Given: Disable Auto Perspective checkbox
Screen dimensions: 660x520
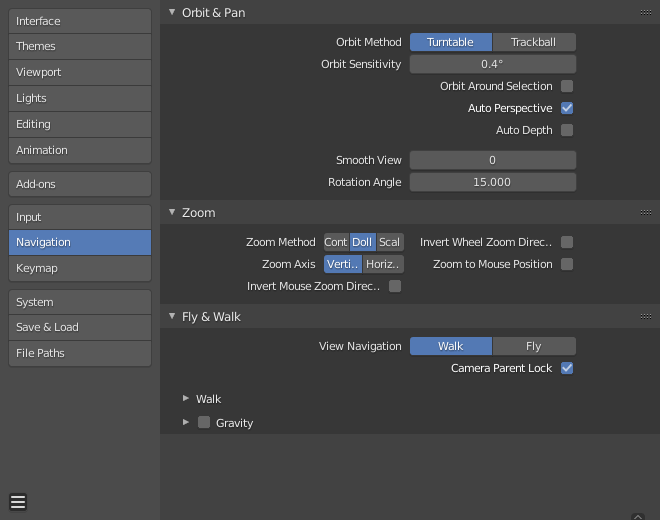Looking at the screenshot, I should coord(567,108).
